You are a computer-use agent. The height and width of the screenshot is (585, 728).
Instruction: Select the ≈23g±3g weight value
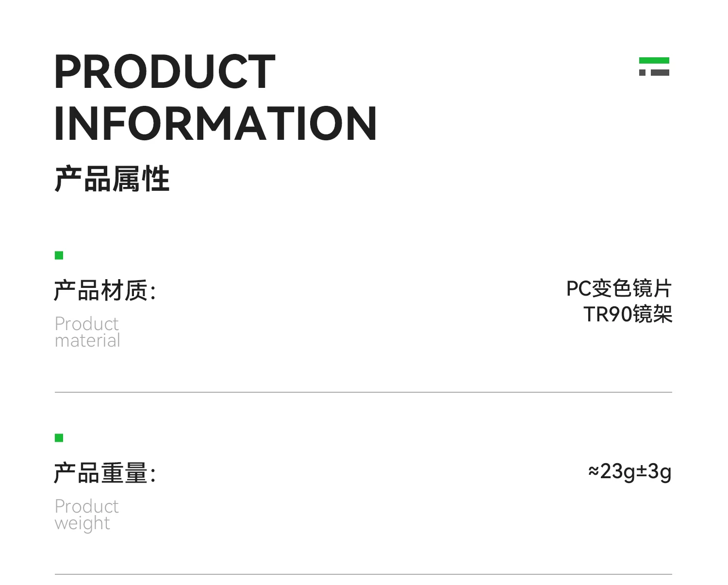629,471
